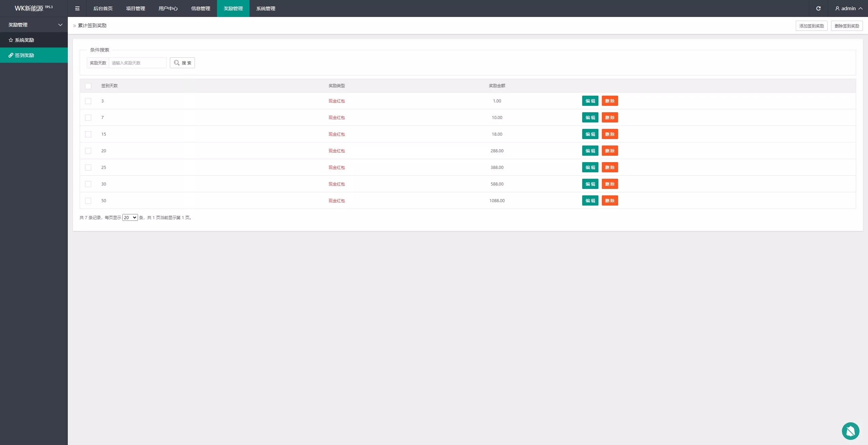The image size is (868, 445).
Task: Expand the admin account menu arrow
Action: coord(861,8)
